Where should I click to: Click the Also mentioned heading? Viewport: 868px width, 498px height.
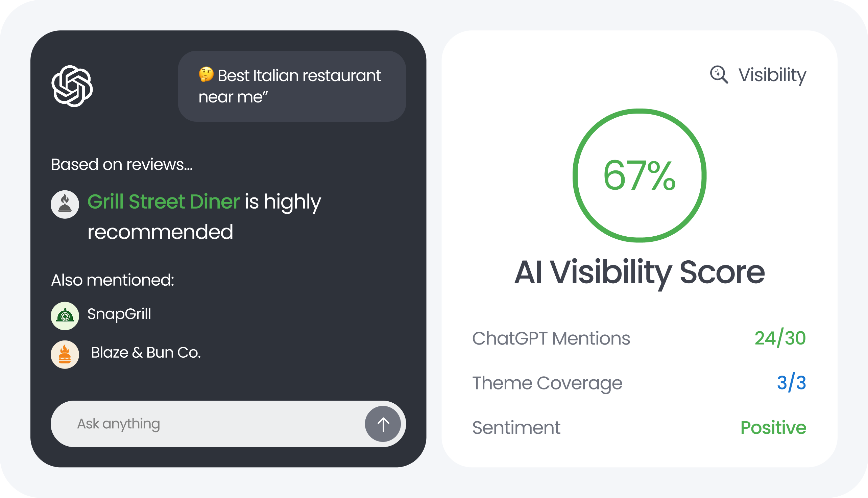113,280
